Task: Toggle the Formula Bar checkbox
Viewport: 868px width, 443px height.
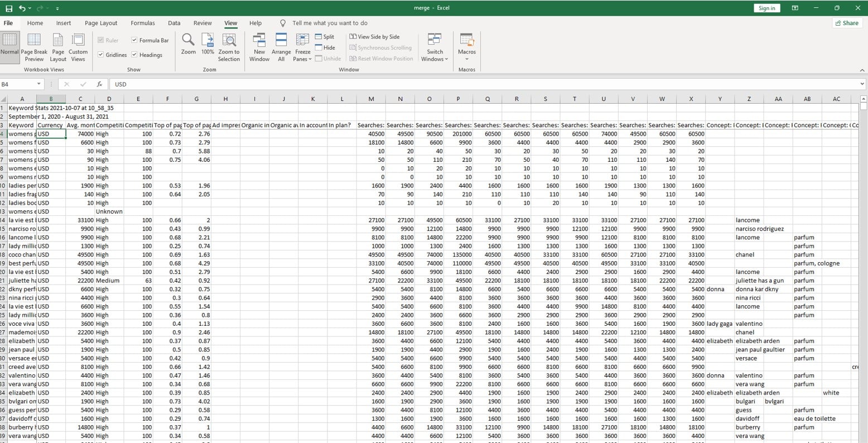Action: tap(134, 40)
